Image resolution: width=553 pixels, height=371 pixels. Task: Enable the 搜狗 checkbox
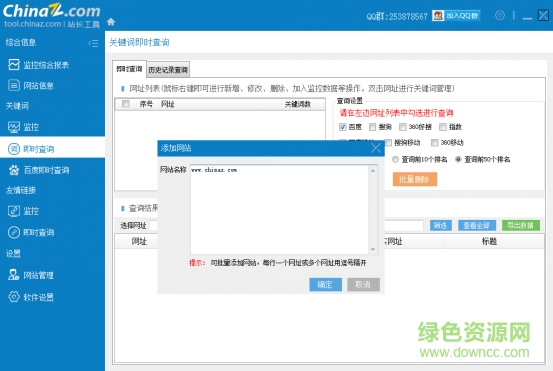(372, 127)
